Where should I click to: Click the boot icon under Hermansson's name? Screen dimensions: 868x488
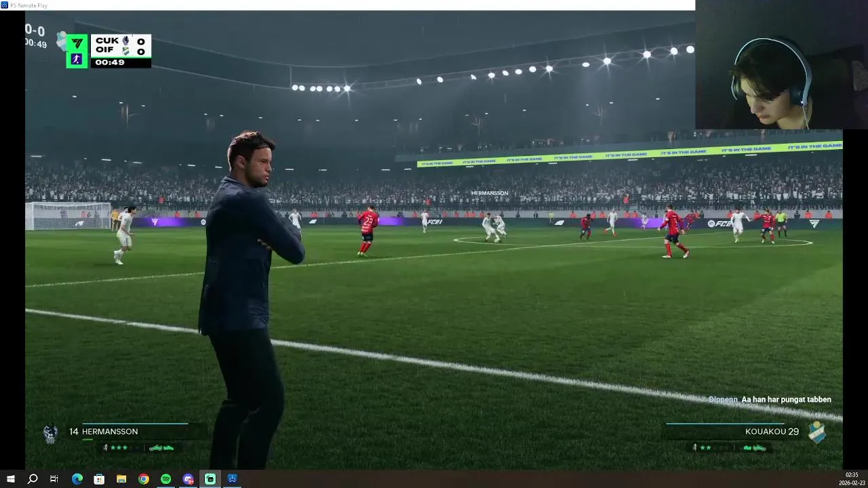pyautogui.click(x=161, y=447)
